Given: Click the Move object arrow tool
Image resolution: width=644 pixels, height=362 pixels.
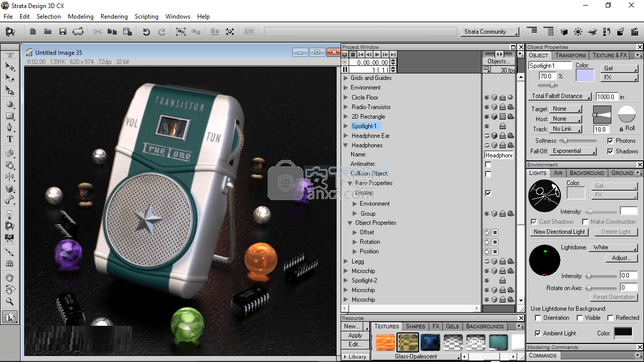Looking at the screenshot, I should [10, 67].
